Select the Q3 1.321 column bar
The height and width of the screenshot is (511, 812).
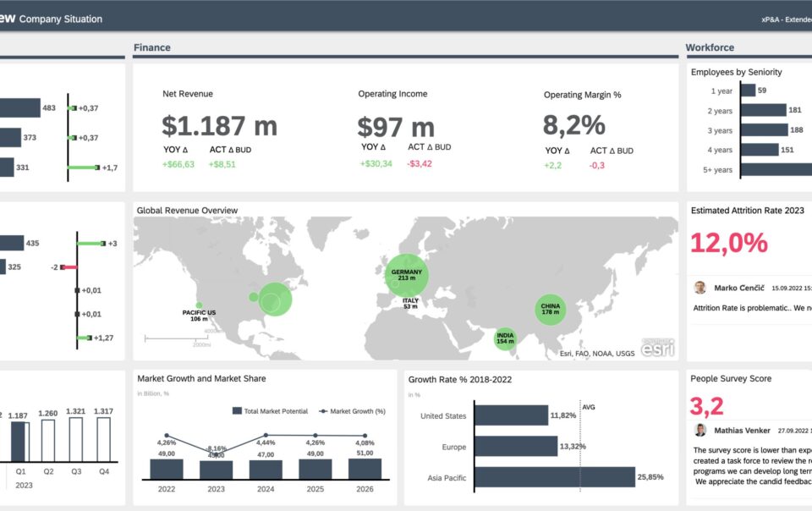76,440
